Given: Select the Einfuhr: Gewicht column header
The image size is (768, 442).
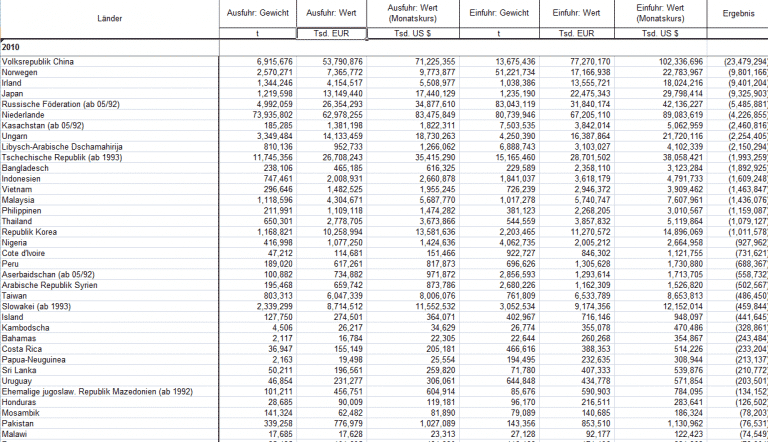Looking at the screenshot, I should click(x=500, y=13).
